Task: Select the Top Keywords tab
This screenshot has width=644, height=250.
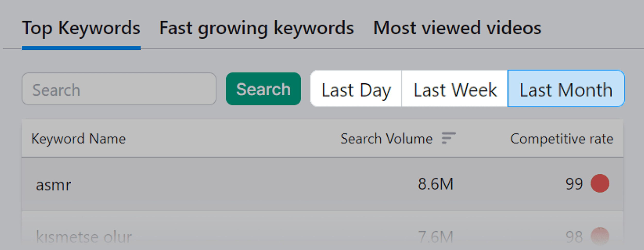Action: 81,28
